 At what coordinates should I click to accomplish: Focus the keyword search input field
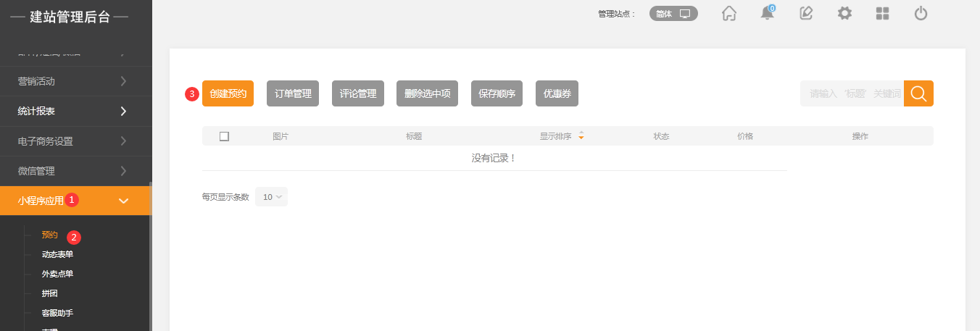click(852, 93)
